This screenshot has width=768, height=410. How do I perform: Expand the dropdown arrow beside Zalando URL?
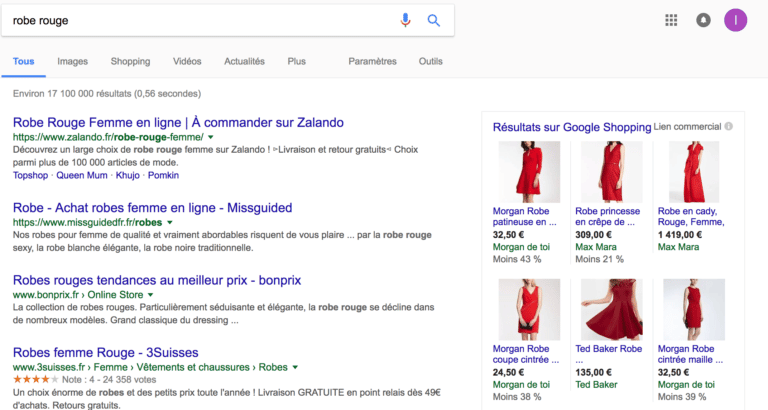[211, 138]
